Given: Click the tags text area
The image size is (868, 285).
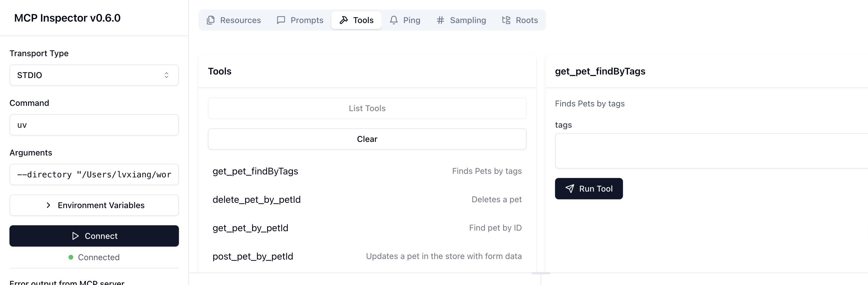Looking at the screenshot, I should pos(711,151).
